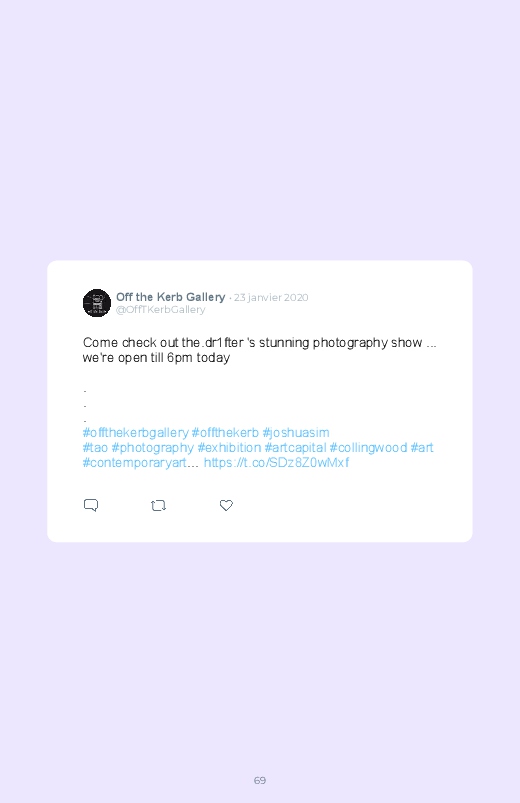Click the 23 janvier 2020 date
The image size is (520, 803).
pos(271,298)
